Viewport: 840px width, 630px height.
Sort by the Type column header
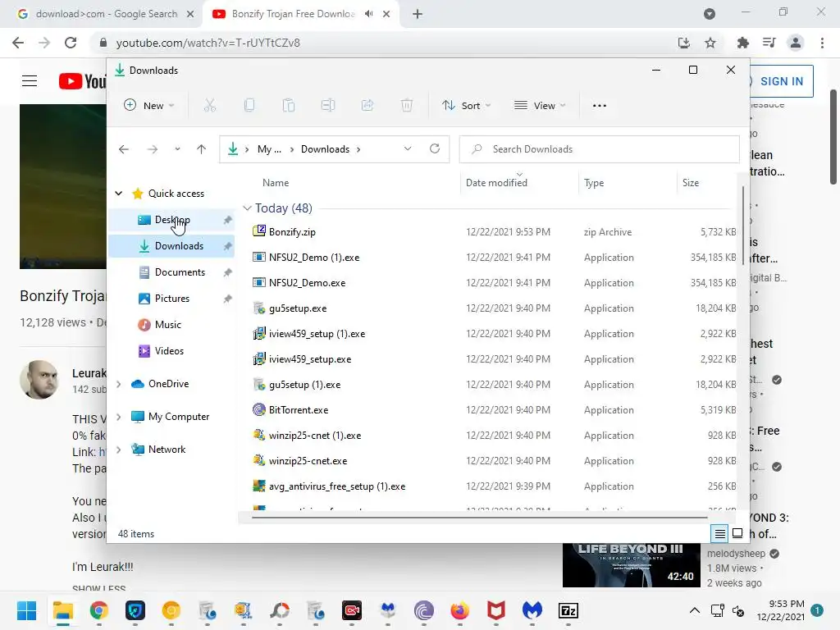(x=594, y=183)
